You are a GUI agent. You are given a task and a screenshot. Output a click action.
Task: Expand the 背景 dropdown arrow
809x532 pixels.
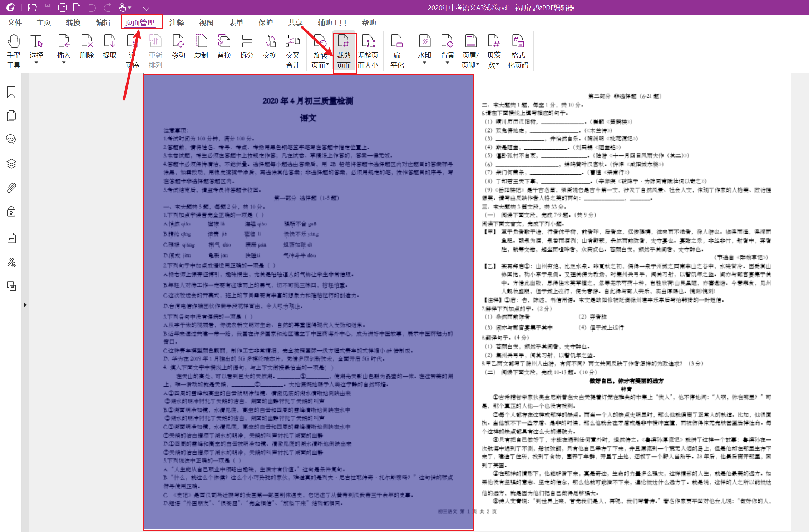click(x=448, y=63)
